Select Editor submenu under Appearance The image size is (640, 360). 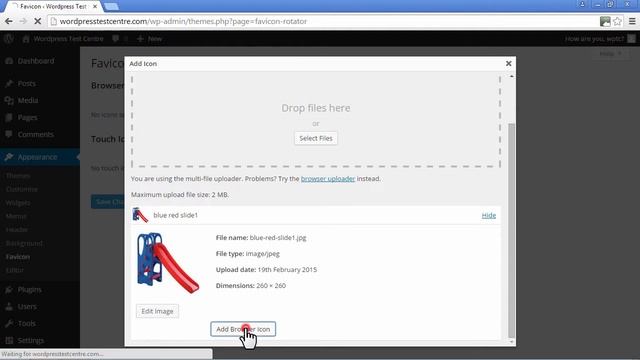[15, 270]
